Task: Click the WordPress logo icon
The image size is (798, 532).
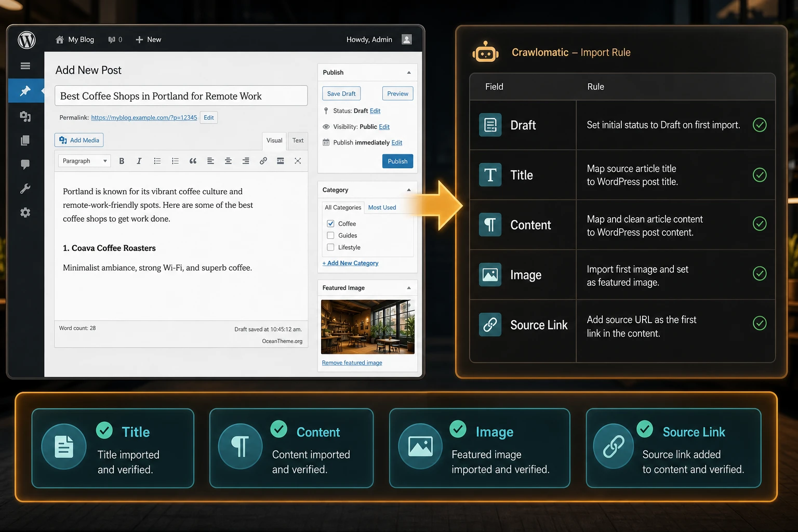Action: pos(26,39)
